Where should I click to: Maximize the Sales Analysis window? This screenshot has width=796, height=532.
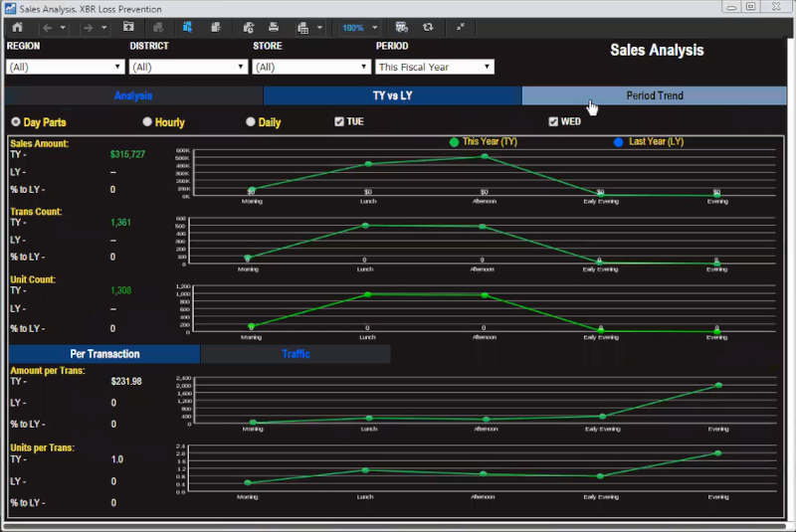click(x=751, y=7)
